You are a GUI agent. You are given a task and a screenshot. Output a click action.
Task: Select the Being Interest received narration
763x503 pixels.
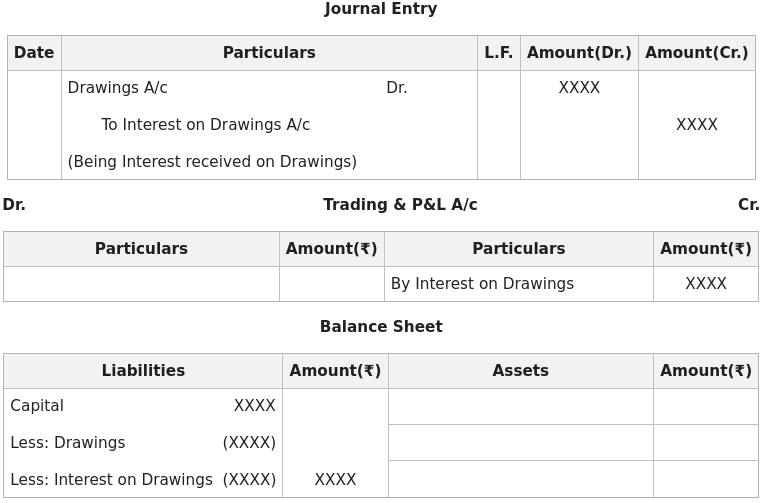212,162
